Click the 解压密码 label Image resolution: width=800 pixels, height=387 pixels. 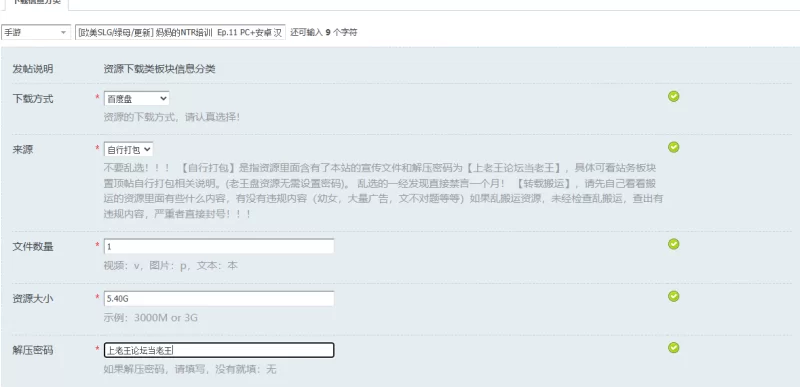coord(33,351)
